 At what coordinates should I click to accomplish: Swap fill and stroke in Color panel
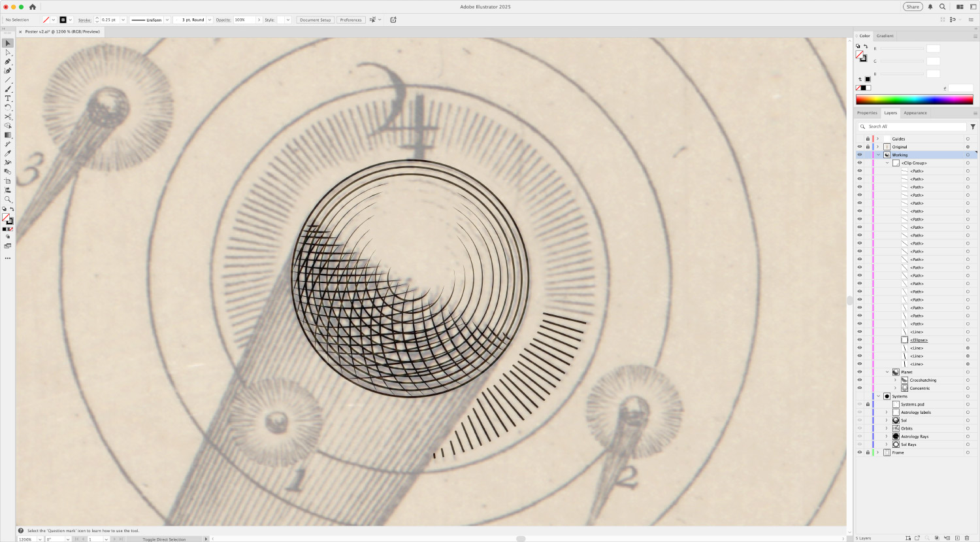pos(866,46)
